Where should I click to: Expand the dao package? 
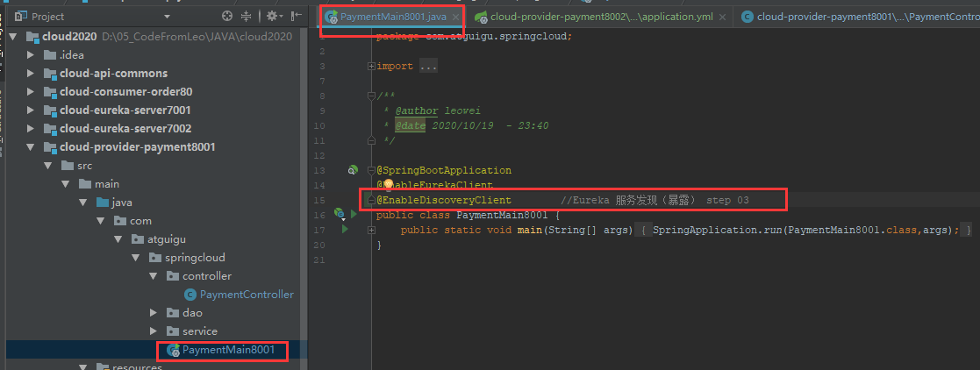tap(154, 312)
